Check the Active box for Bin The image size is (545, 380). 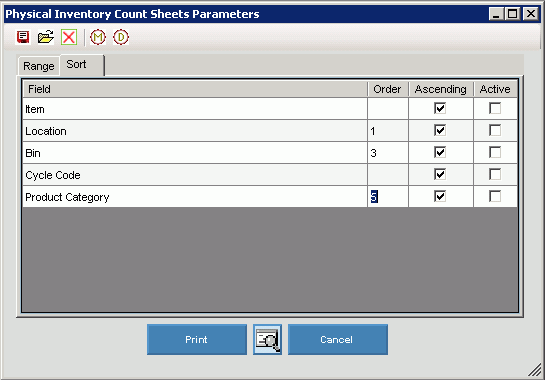(495, 152)
